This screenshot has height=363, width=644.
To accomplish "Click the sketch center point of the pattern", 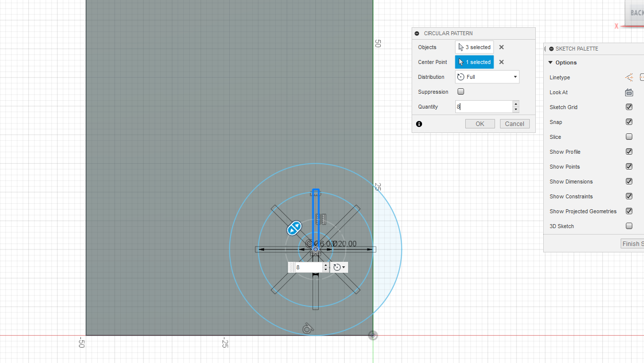I will coord(315,249).
